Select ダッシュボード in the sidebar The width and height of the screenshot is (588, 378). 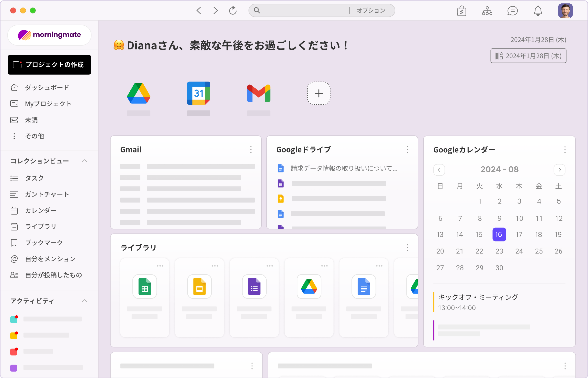[47, 87]
